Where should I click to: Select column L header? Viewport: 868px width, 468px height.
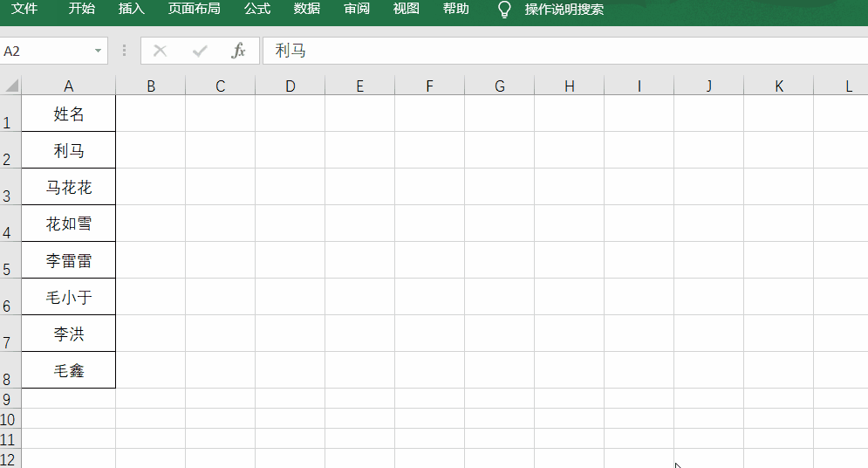pos(842,86)
